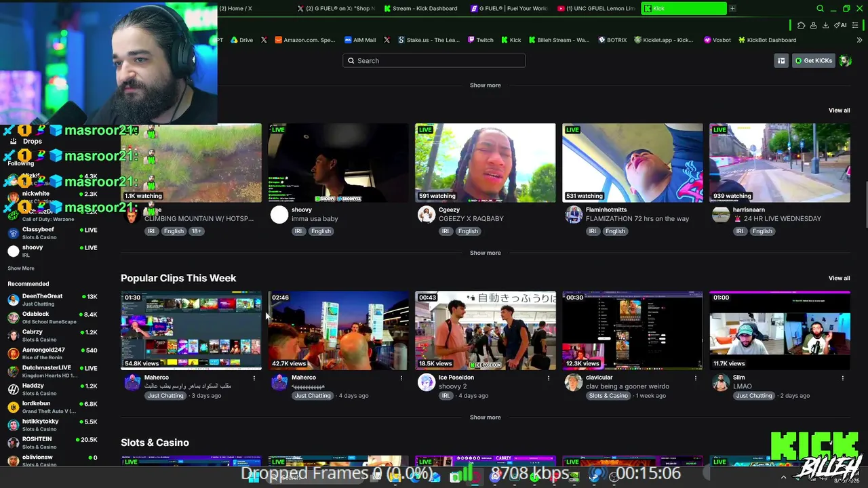Viewport: 868px width, 488px height.
Task: Click IRL tag under shoovy stream
Action: tap(298, 231)
